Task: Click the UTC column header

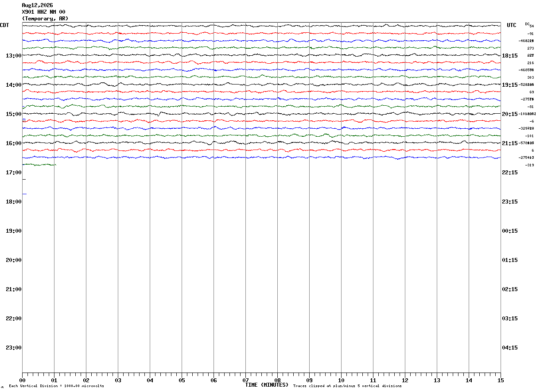Action: (x=512, y=25)
